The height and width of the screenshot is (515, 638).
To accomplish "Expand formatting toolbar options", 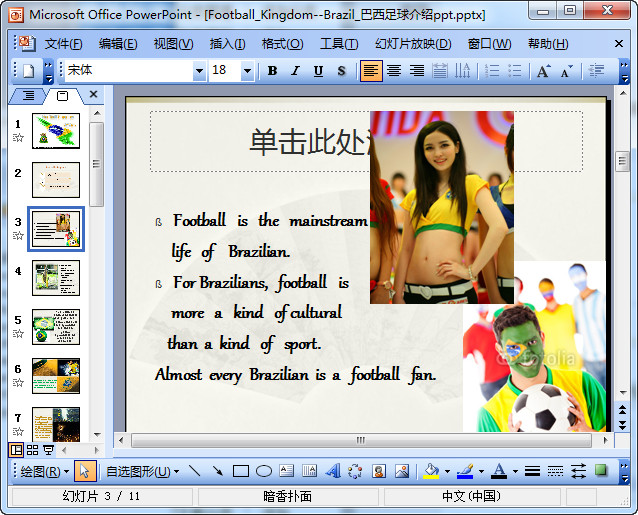I will [624, 71].
